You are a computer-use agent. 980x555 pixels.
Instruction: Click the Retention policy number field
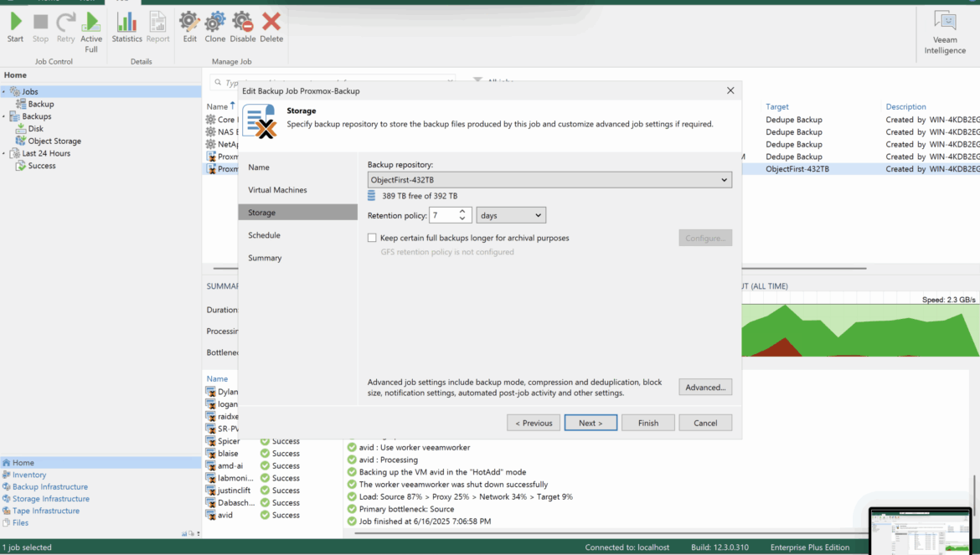(x=442, y=215)
